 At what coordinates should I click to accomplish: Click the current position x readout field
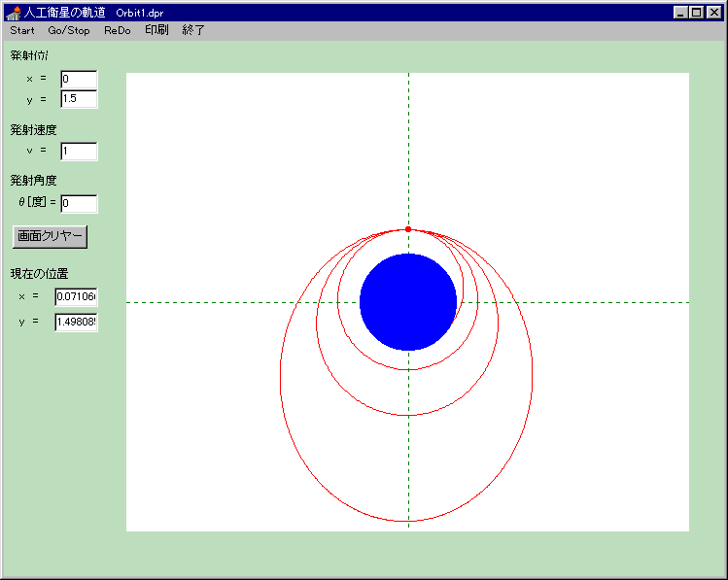[76, 296]
